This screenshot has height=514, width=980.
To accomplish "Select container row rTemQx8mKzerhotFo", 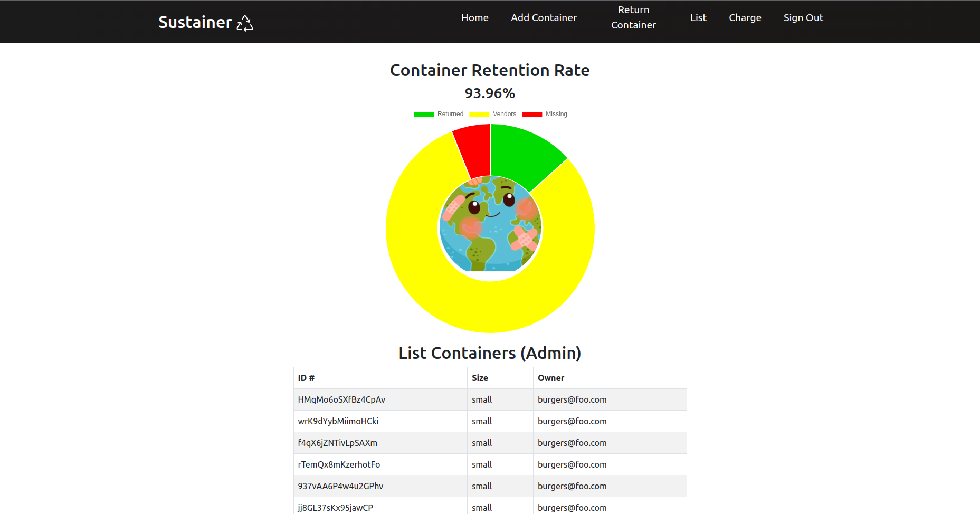I will pos(339,464).
